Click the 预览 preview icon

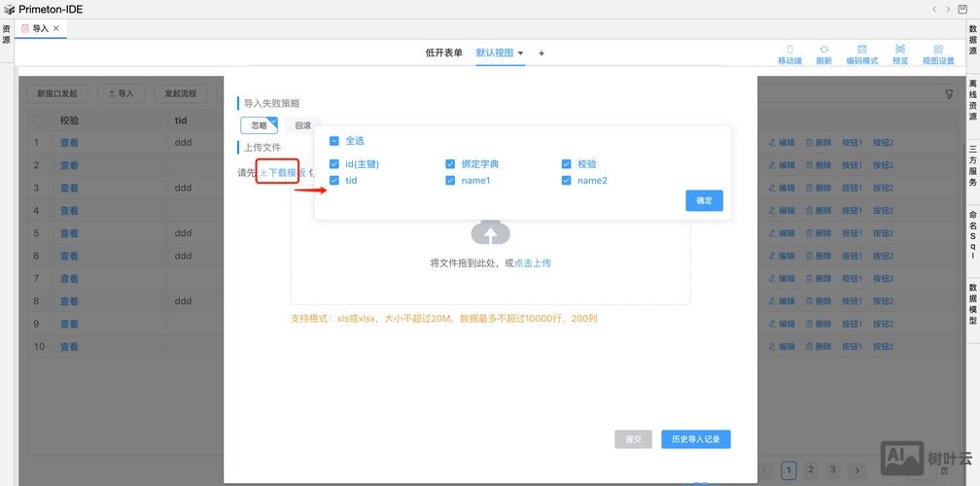900,50
